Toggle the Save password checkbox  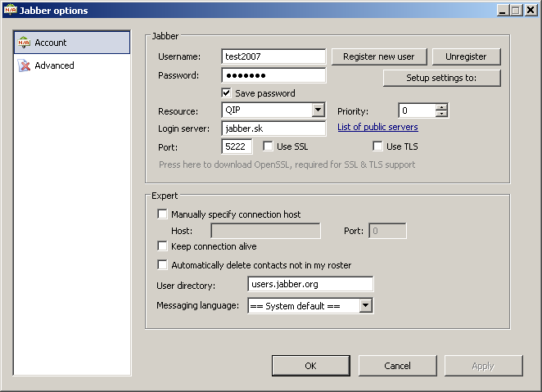tap(226, 93)
